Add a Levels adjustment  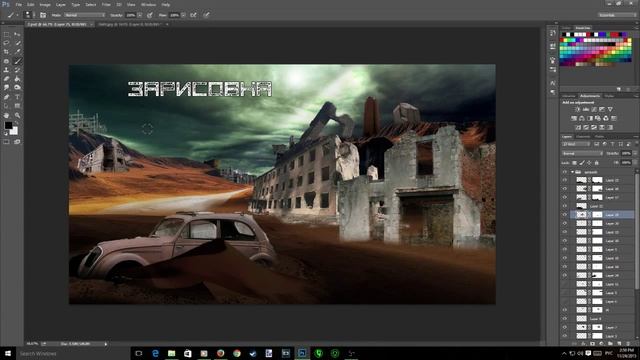tap(586, 109)
